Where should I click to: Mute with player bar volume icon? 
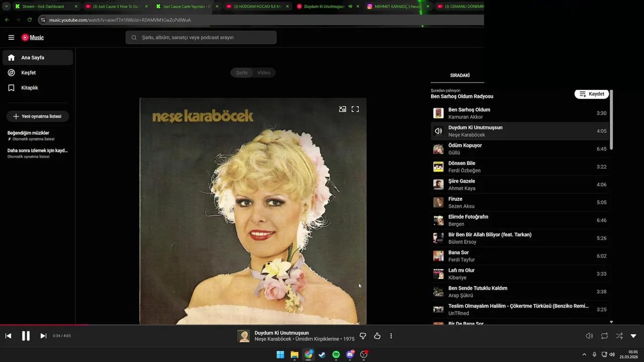pos(589,336)
